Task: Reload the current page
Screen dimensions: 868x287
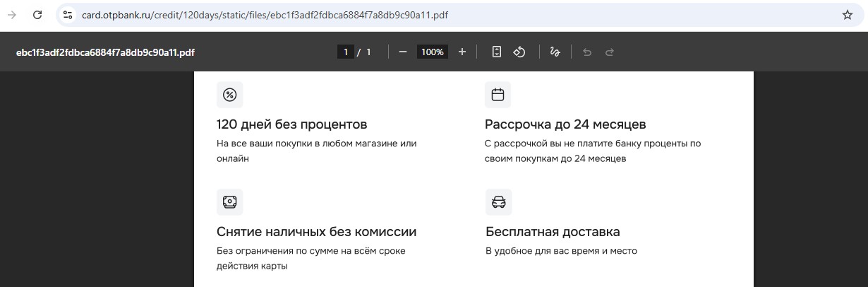Action: [x=38, y=15]
